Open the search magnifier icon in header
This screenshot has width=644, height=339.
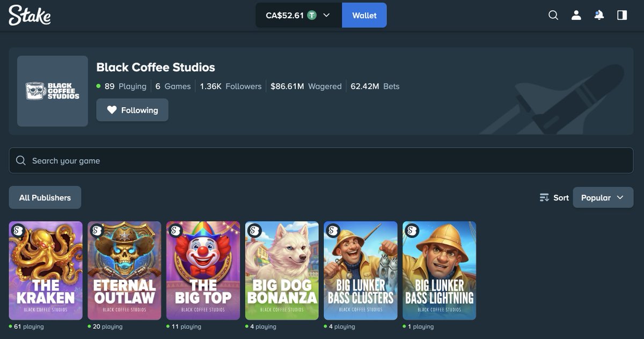(553, 16)
